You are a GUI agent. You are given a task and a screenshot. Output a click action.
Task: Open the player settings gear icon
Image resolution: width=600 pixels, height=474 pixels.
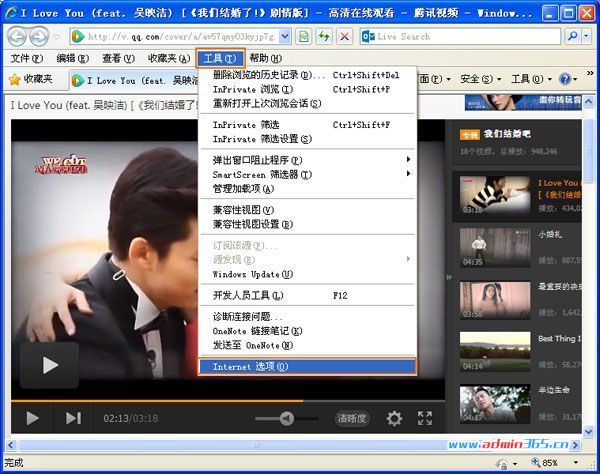pos(394,419)
